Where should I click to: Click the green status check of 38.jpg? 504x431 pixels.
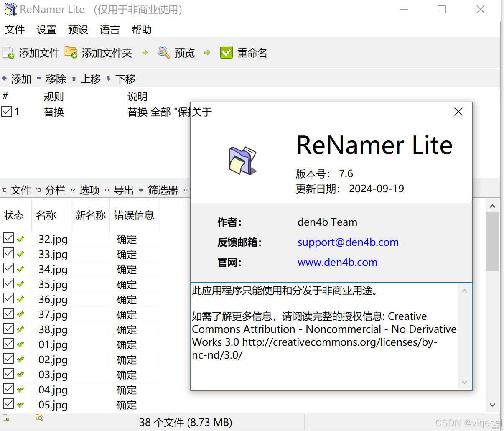click(x=20, y=329)
